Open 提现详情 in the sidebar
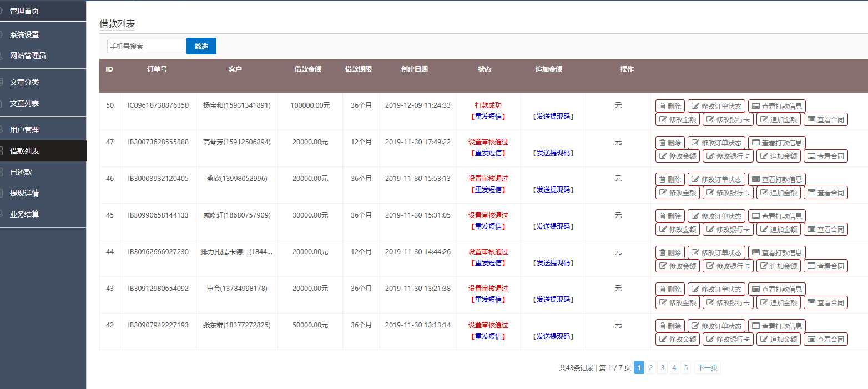 coord(24,193)
